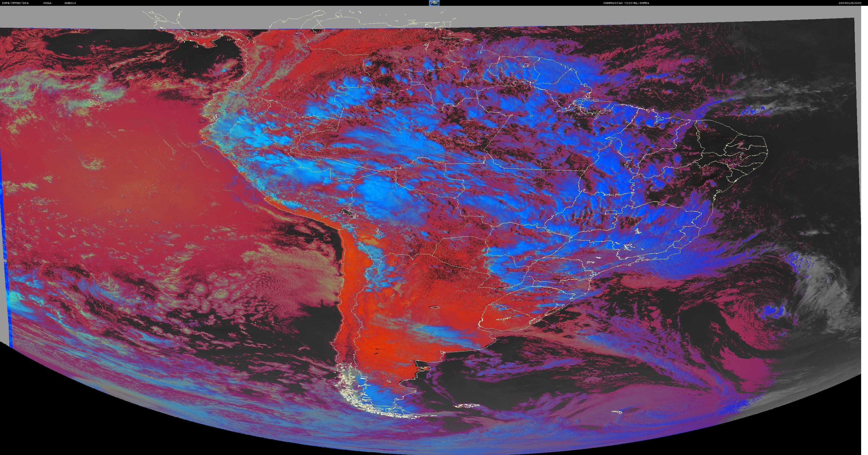Click the INPE/CPTEC/DSA header label
This screenshot has width=868, height=455.
(15, 3)
